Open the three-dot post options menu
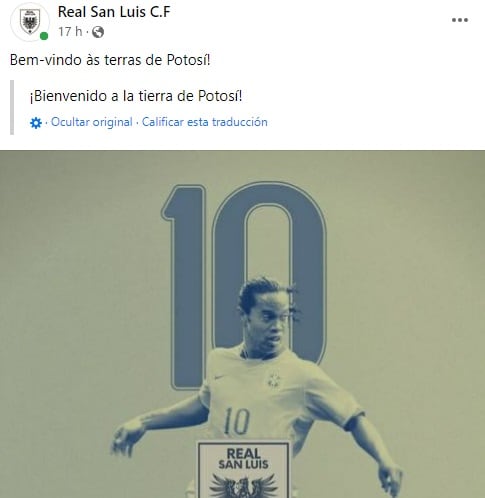485x498 pixels. coord(460,20)
